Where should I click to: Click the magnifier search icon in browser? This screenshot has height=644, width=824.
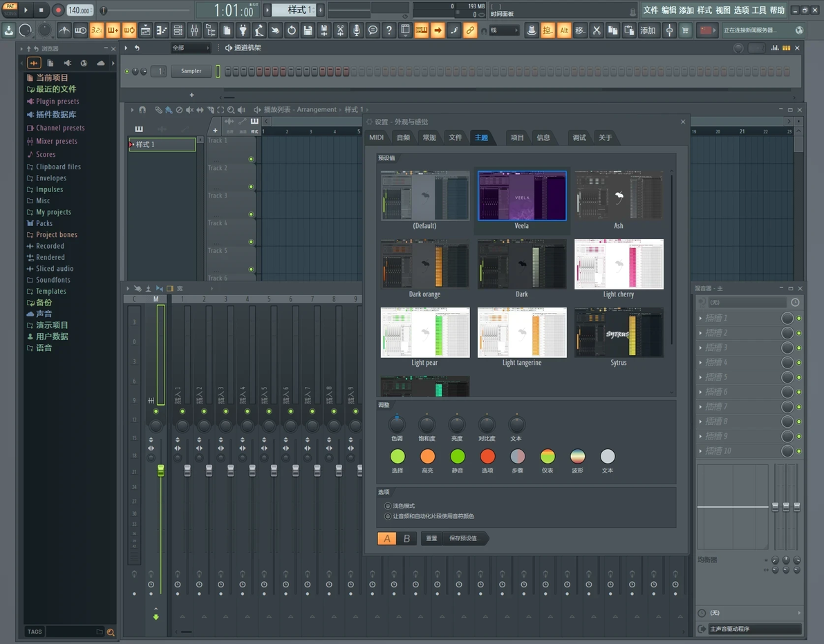point(111,632)
